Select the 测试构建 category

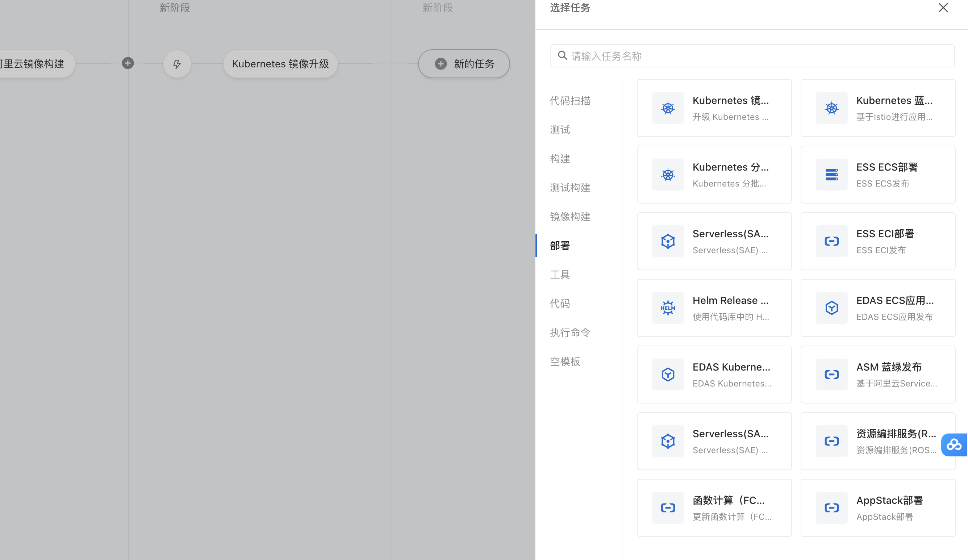570,188
